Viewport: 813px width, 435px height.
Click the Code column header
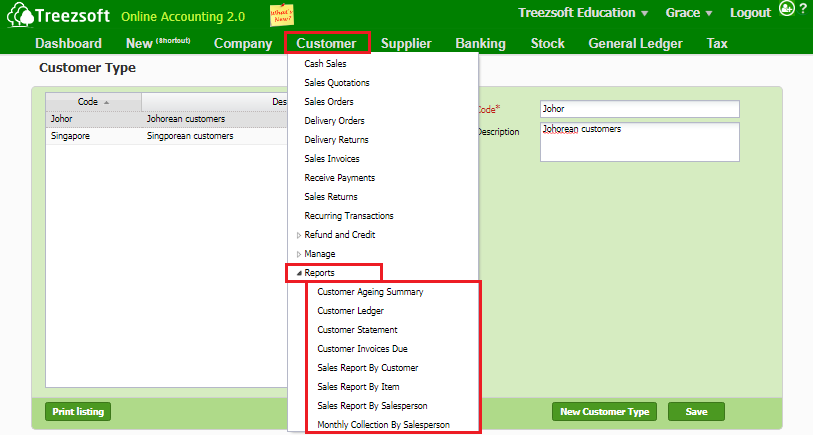(93, 102)
